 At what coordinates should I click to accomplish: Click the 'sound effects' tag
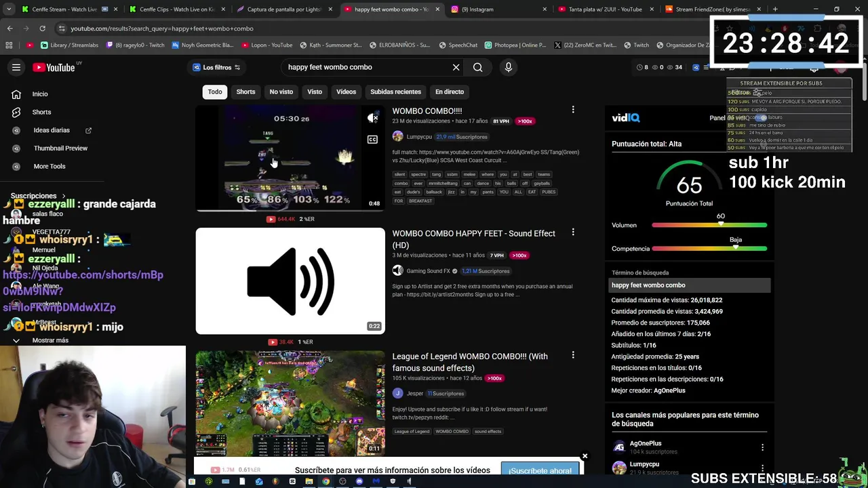click(488, 431)
